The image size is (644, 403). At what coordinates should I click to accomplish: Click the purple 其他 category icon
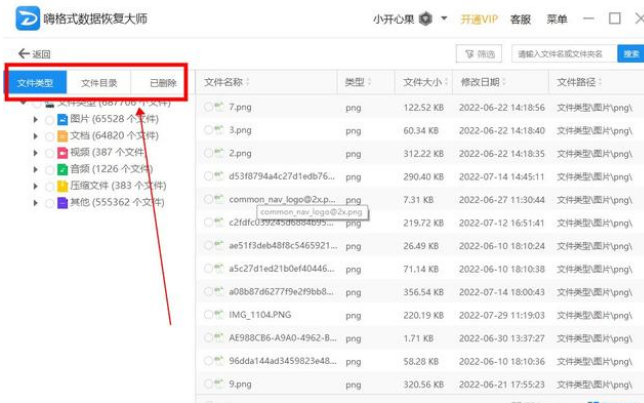(62, 202)
